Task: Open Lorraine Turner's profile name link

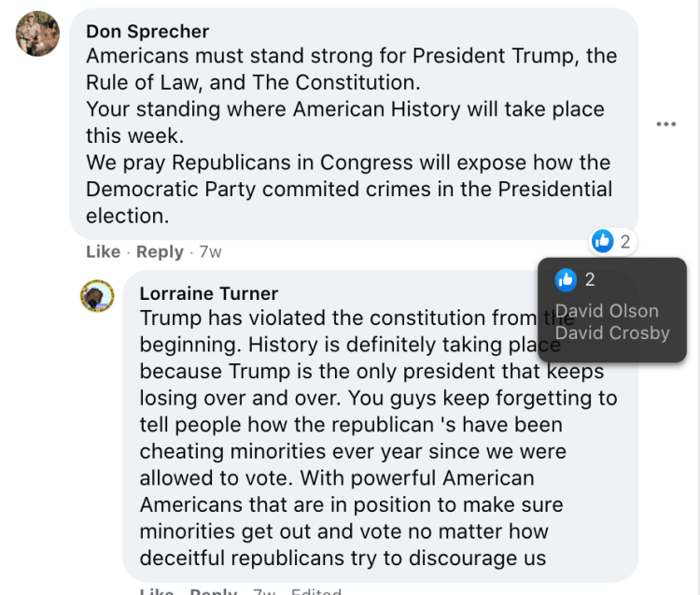Action: tap(208, 293)
